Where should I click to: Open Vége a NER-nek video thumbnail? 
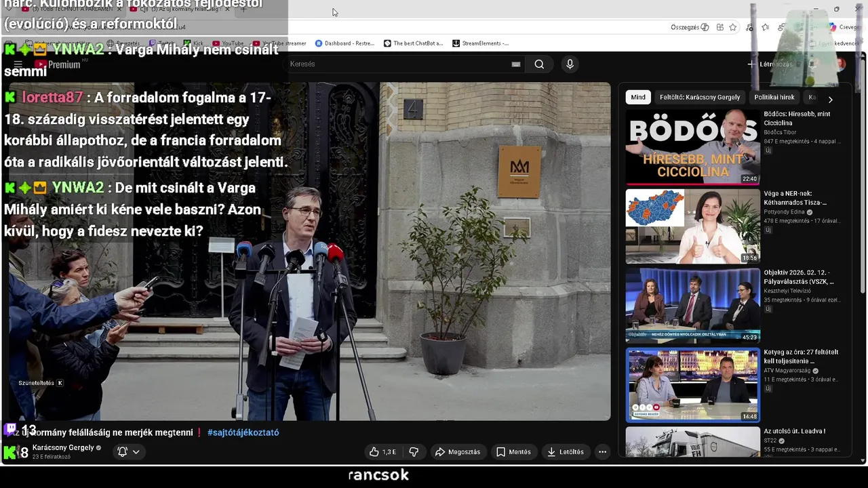692,226
